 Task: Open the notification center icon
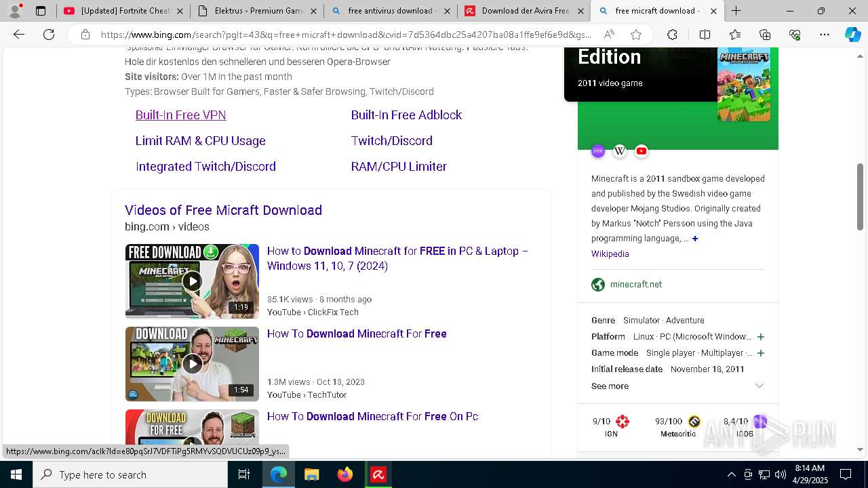click(846, 474)
